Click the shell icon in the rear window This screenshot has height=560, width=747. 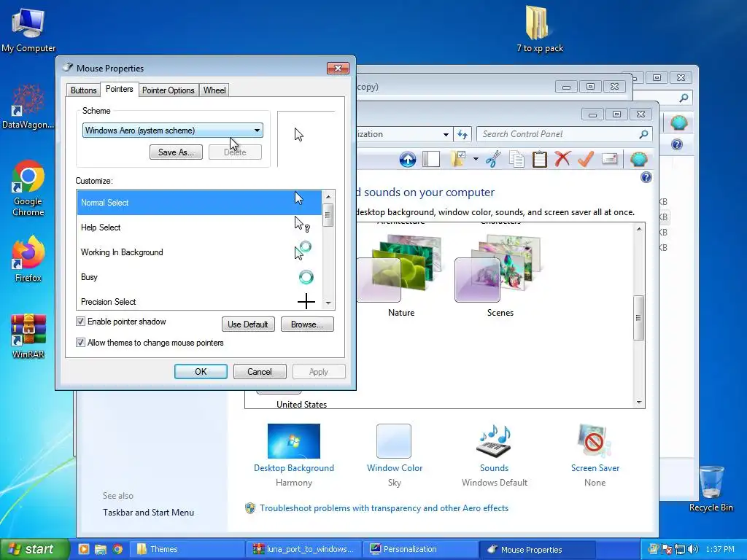pos(679,123)
